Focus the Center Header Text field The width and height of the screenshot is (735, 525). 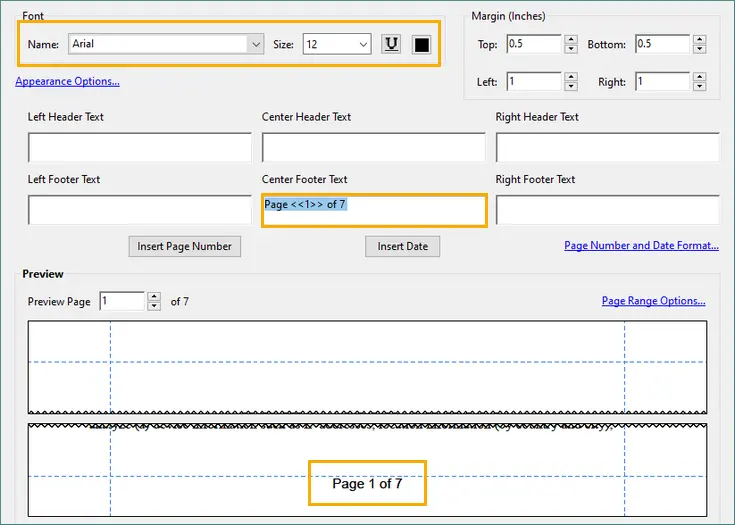[373, 147]
